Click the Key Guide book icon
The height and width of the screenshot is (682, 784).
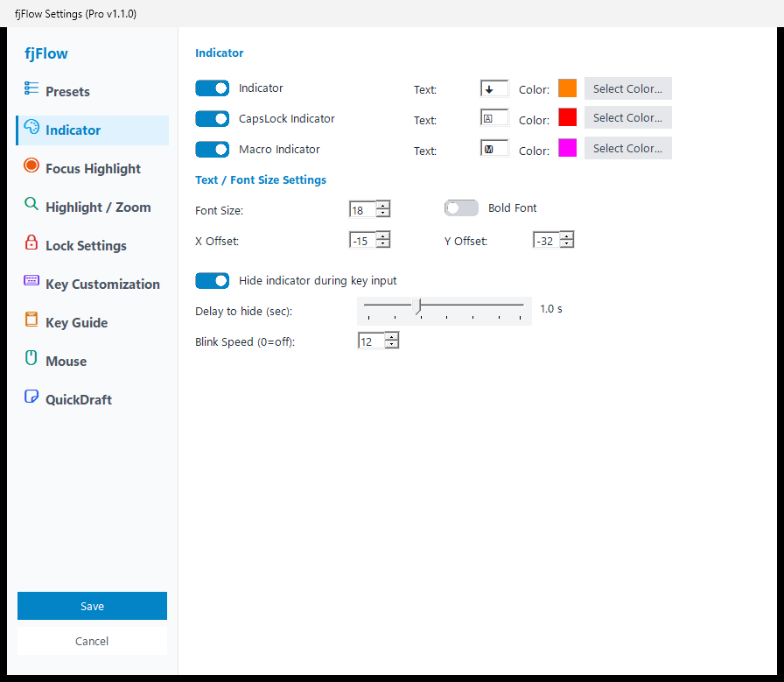pyautogui.click(x=31, y=320)
